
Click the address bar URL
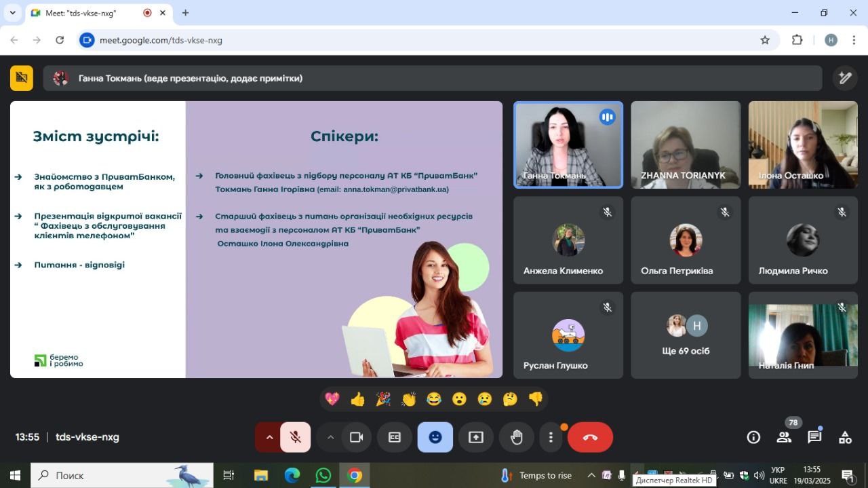click(161, 40)
